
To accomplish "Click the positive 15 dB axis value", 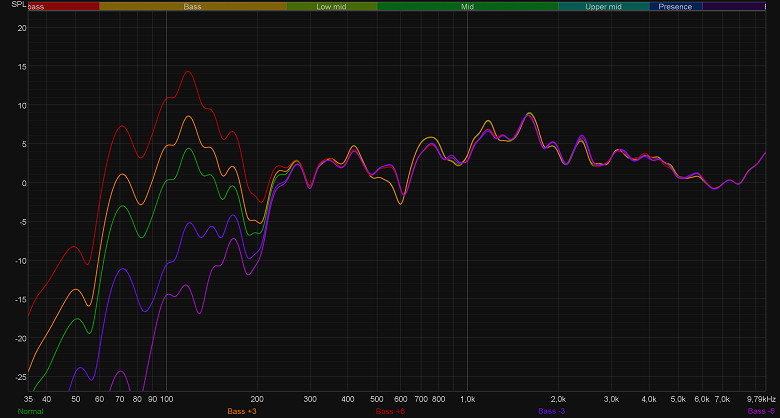I will pos(22,67).
